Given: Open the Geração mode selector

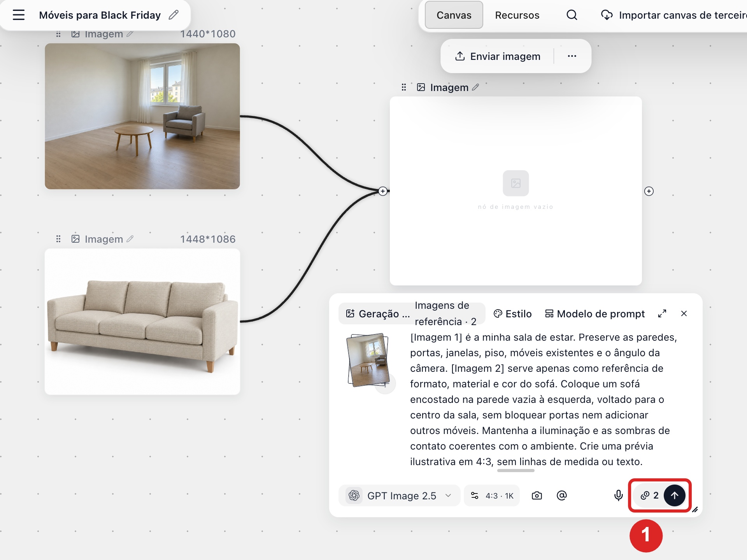Looking at the screenshot, I should (378, 313).
